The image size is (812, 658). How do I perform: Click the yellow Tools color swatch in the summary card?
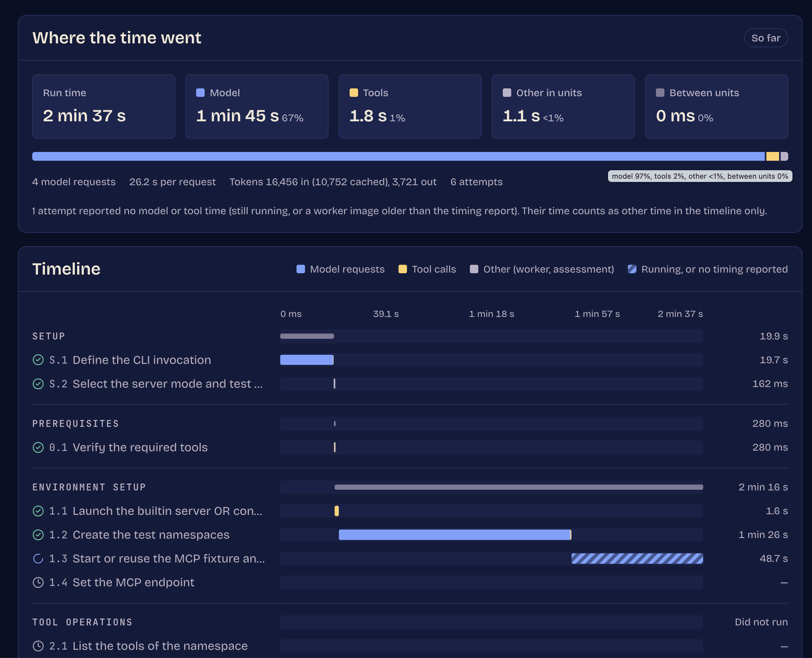click(354, 93)
